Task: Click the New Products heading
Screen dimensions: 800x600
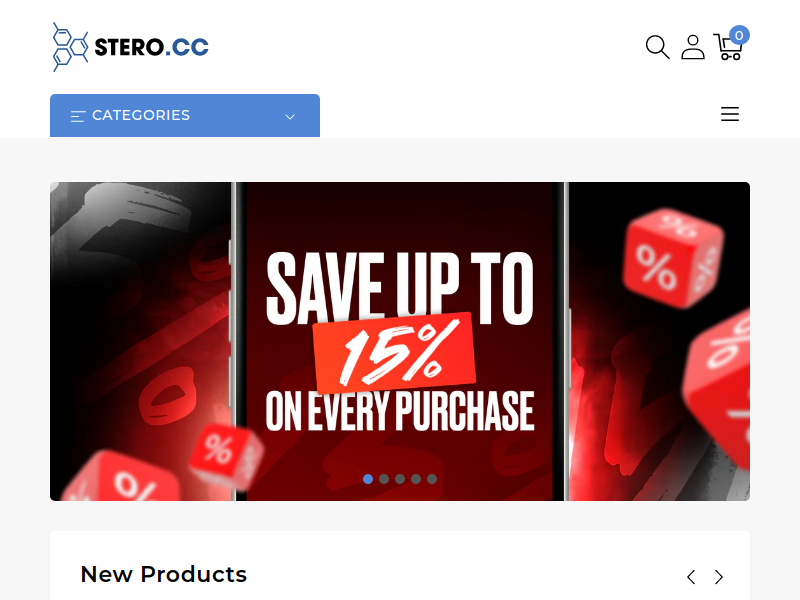Action: pyautogui.click(x=164, y=574)
